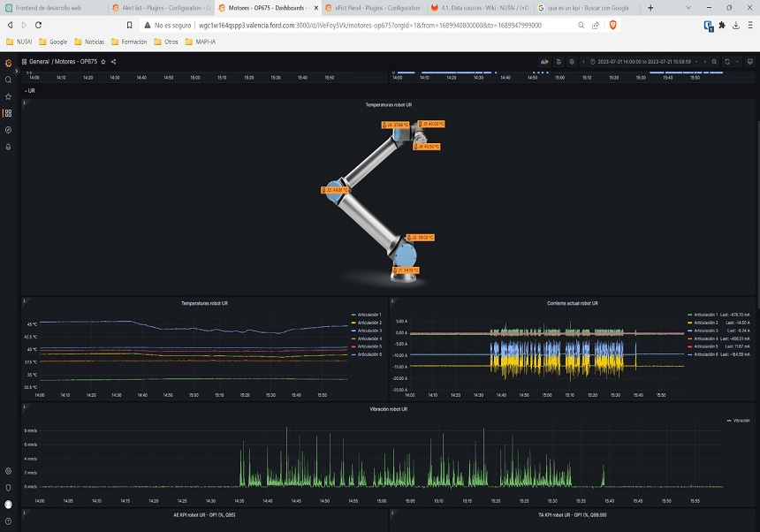This screenshot has height=532, width=760.
Task: Open the time range picker dropdown
Action: [645, 62]
